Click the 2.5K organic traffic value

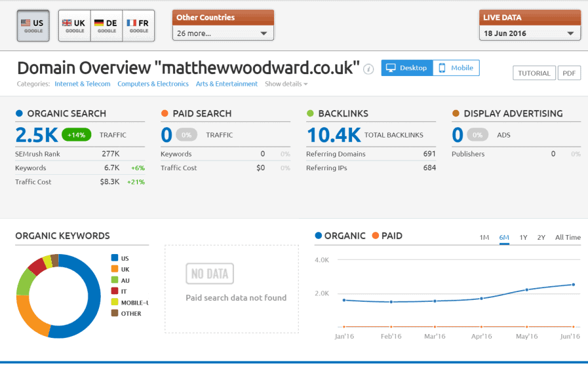point(37,135)
